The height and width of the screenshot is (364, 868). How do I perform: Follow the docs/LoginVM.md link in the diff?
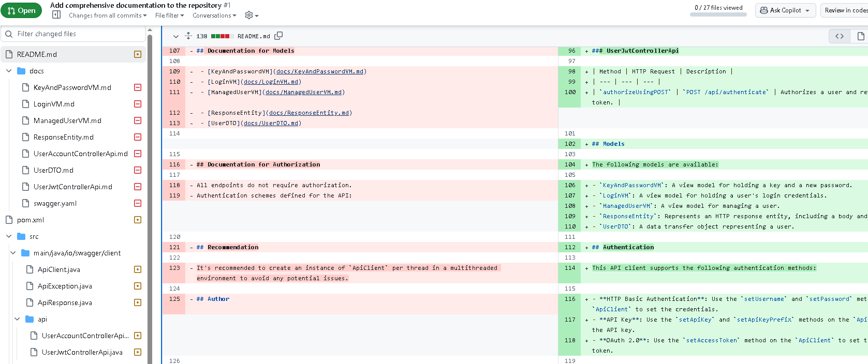(x=271, y=82)
